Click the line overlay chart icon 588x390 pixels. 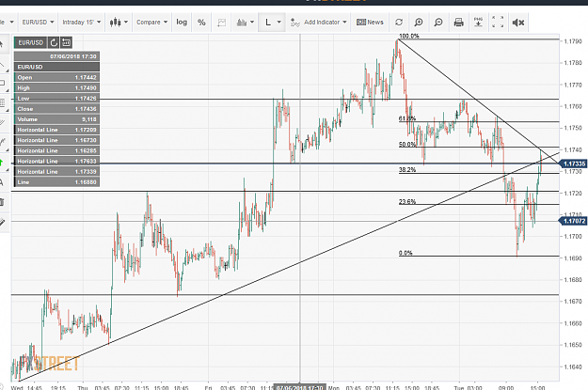click(x=222, y=23)
